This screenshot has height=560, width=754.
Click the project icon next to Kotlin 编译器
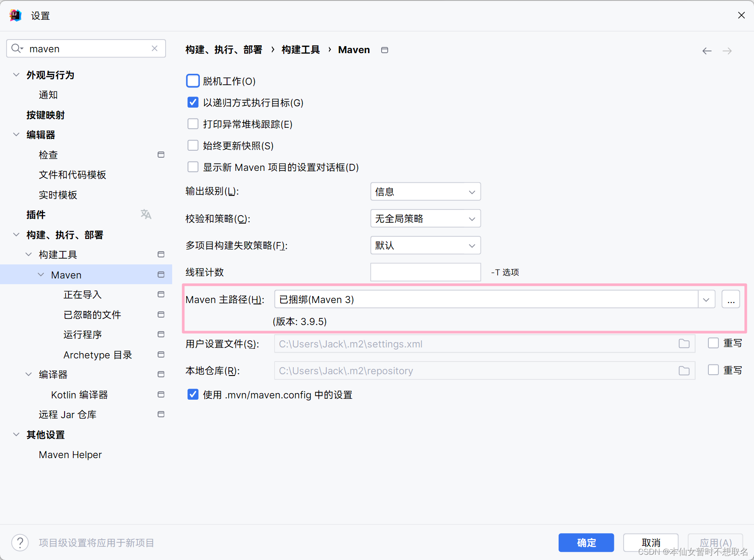tap(161, 394)
